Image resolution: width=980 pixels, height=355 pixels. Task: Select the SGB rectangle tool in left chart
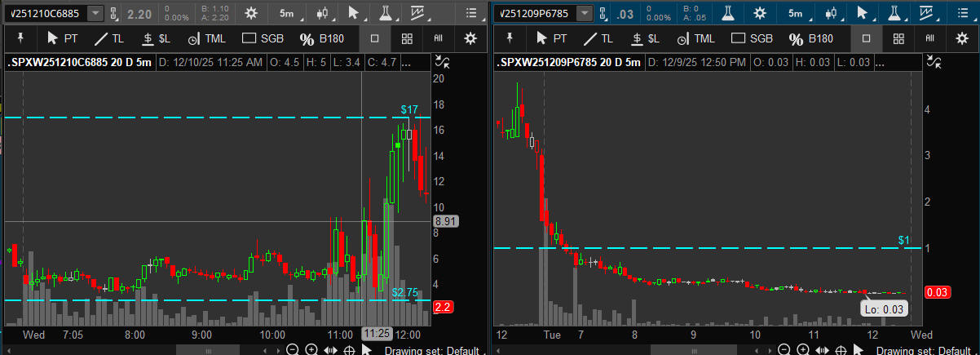tap(263, 38)
